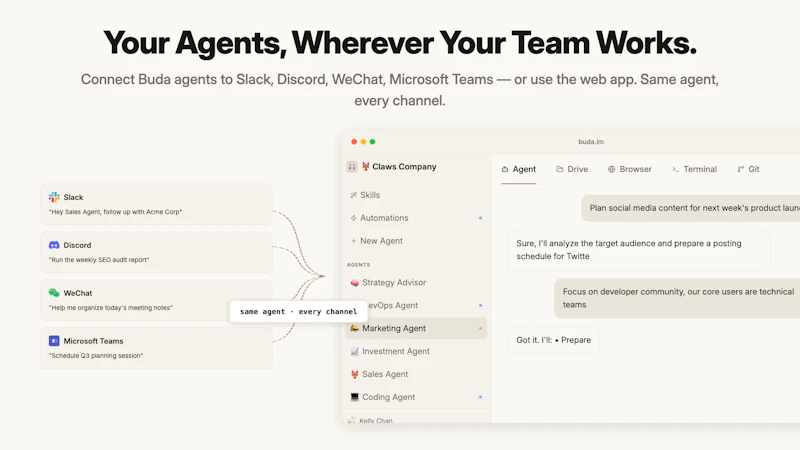800x450 pixels.
Task: Click the Investment Agent chart icon
Action: 355,351
